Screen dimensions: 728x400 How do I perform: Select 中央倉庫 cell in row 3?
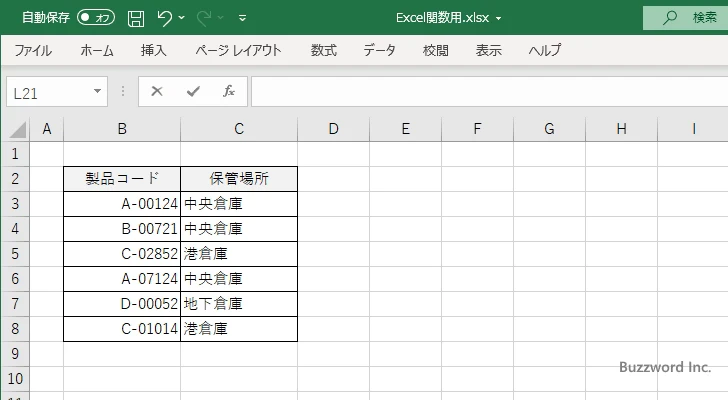click(x=239, y=204)
